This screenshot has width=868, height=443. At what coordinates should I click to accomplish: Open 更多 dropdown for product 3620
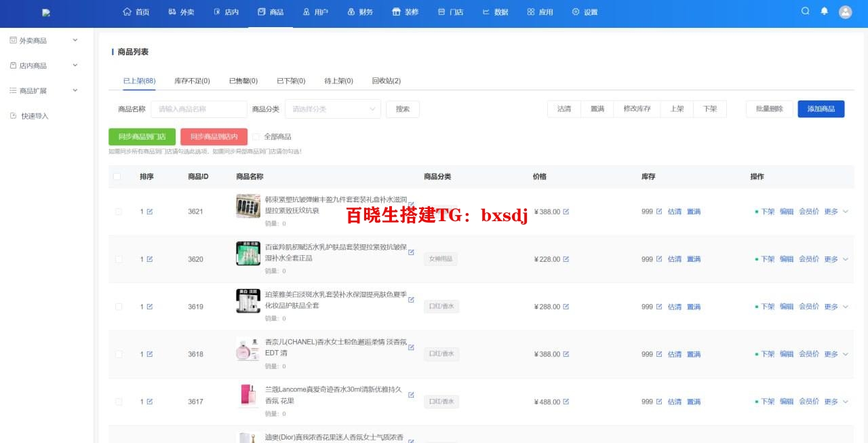[x=835, y=259]
